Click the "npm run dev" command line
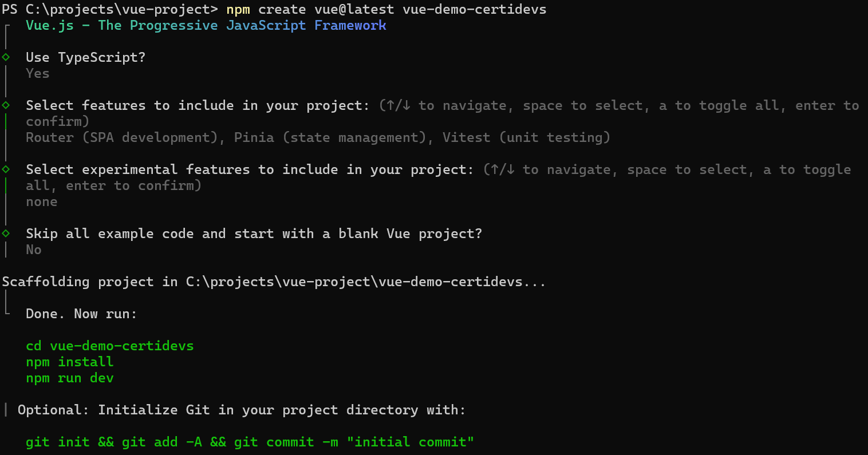868x455 pixels. click(x=70, y=378)
